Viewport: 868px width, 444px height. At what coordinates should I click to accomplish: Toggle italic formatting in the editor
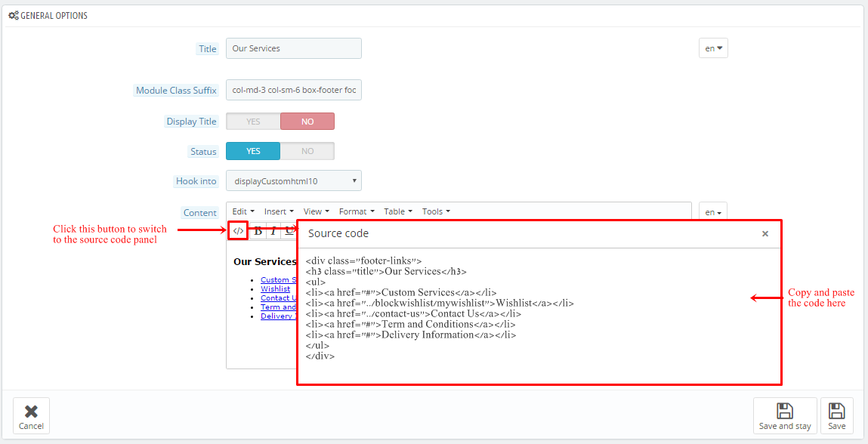click(273, 231)
